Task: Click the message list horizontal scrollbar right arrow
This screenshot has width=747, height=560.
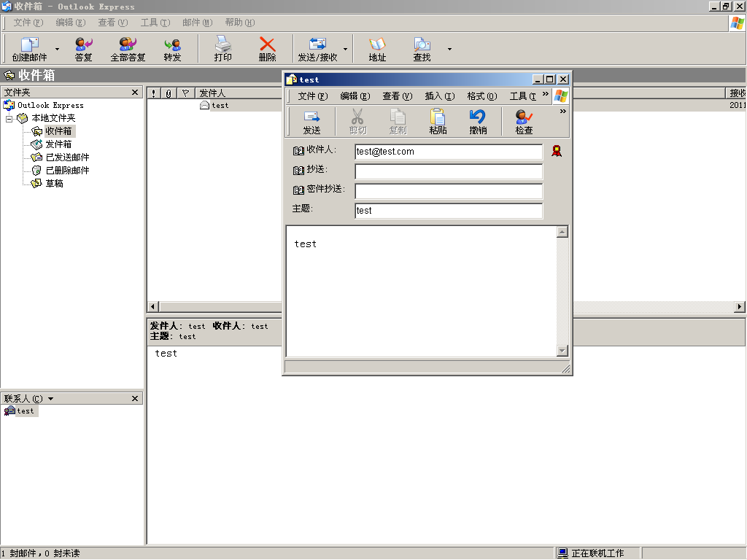Action: pyautogui.click(x=740, y=307)
